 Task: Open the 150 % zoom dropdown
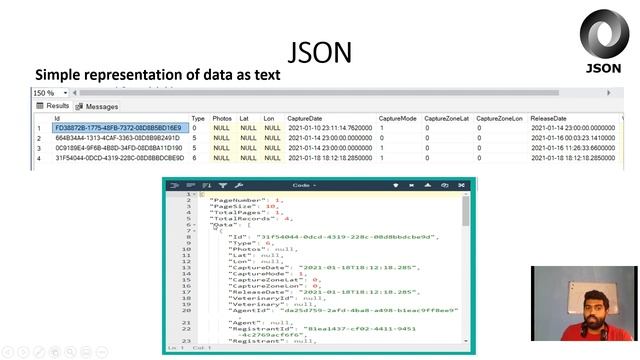[x=65, y=93]
